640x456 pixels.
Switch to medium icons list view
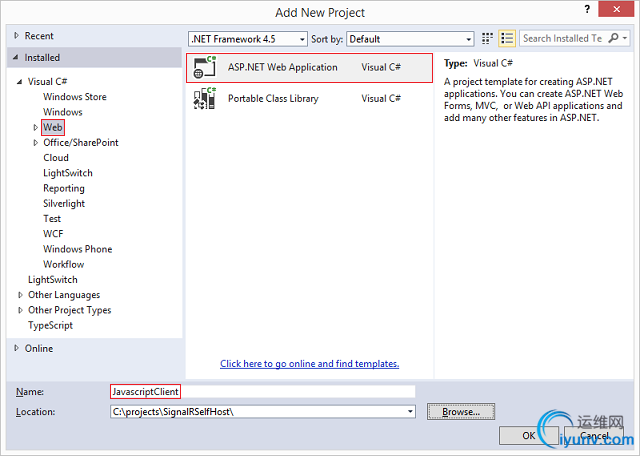pyautogui.click(x=507, y=39)
